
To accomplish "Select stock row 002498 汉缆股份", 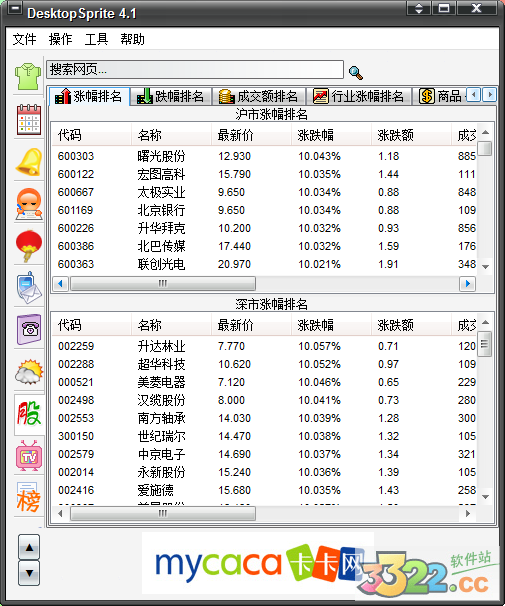I will 265,400.
